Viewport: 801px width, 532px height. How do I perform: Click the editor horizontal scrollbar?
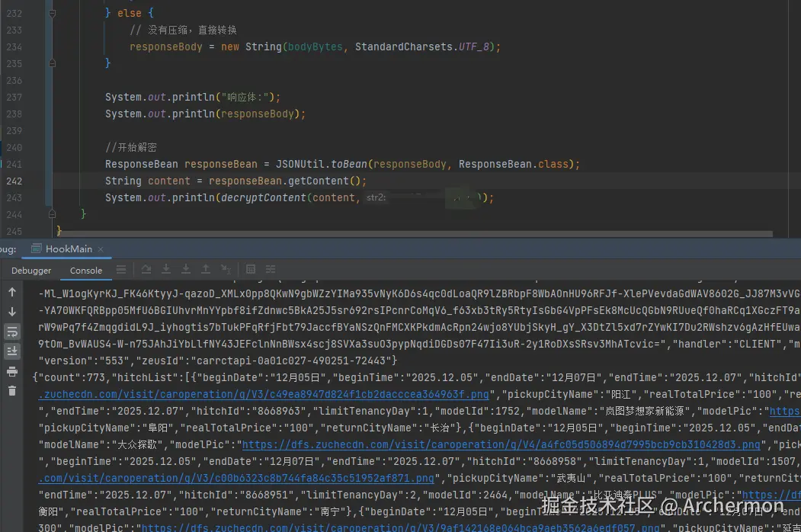[415, 234]
